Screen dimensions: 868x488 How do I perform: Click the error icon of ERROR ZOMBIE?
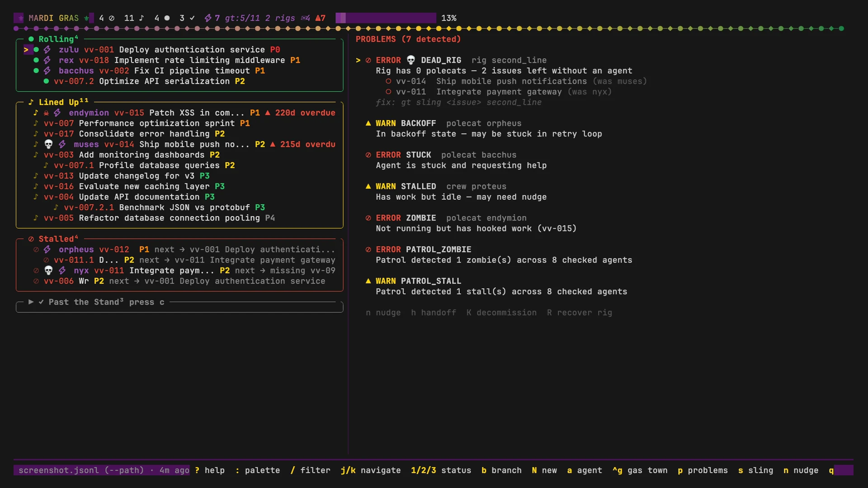pos(368,218)
